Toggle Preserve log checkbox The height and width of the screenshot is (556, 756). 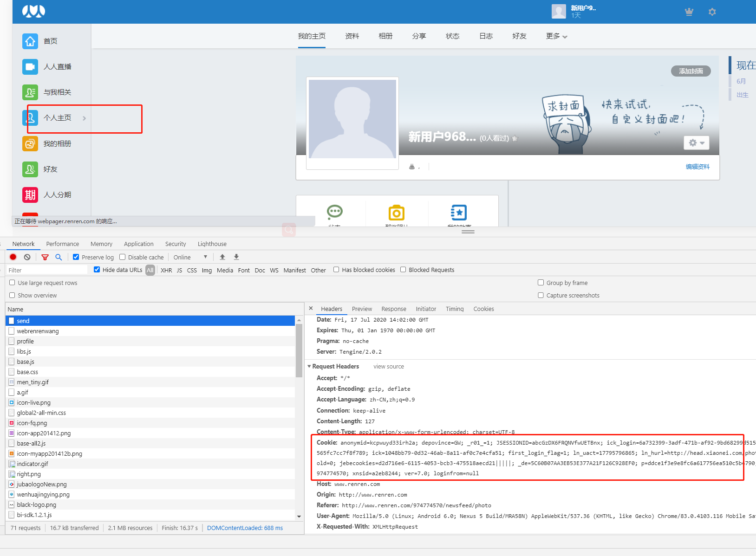pos(76,257)
